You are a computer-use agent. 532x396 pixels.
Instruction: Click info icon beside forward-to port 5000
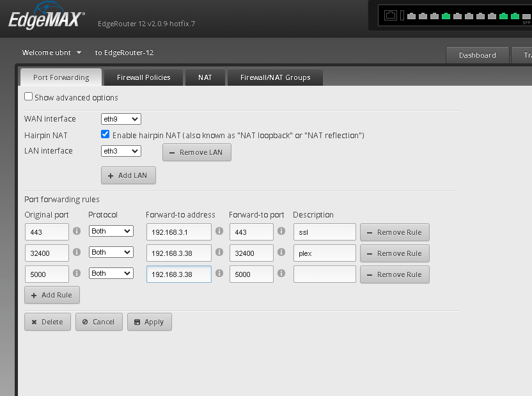pos(281,273)
